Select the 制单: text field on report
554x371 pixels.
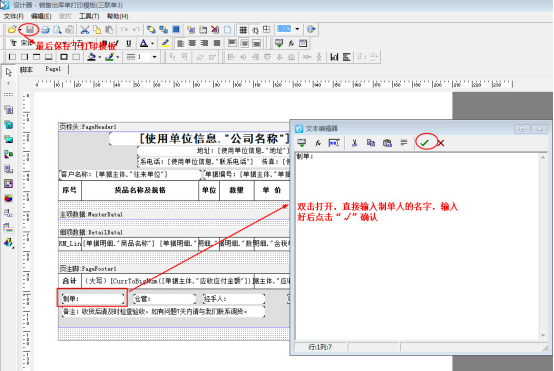tap(93, 299)
